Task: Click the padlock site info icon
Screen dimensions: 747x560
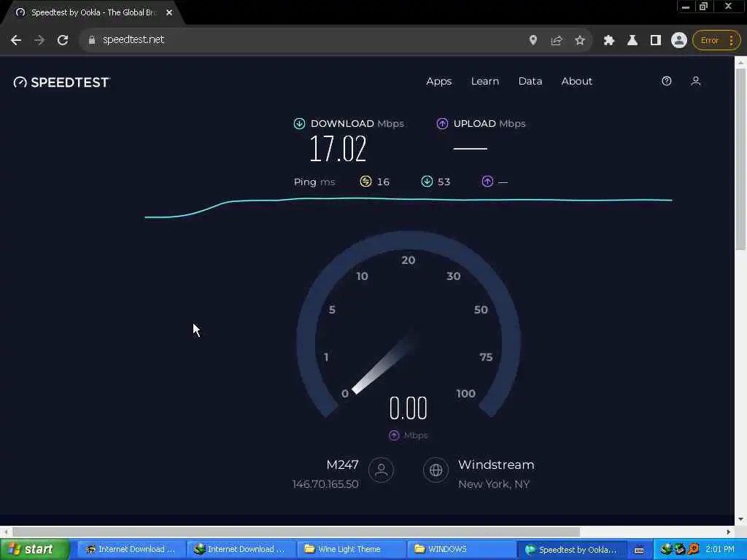Action: (x=91, y=41)
